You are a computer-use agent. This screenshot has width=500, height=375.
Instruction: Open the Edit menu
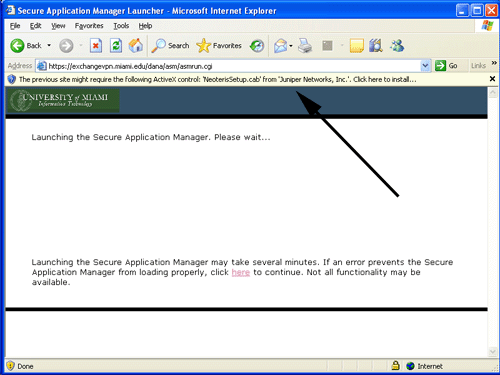coord(35,26)
